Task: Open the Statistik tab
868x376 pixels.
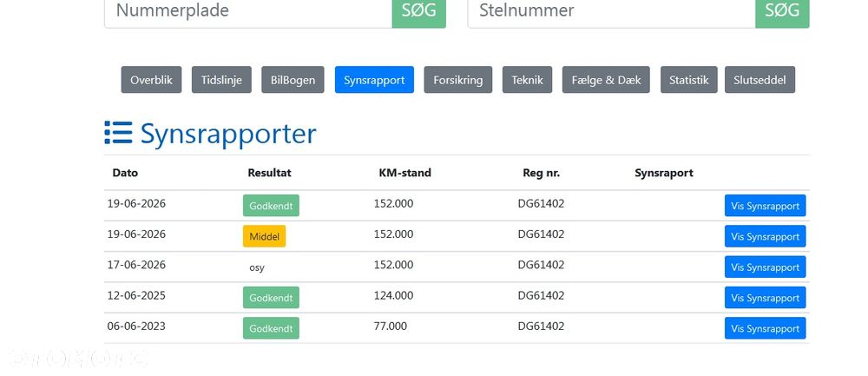Action: pyautogui.click(x=688, y=80)
